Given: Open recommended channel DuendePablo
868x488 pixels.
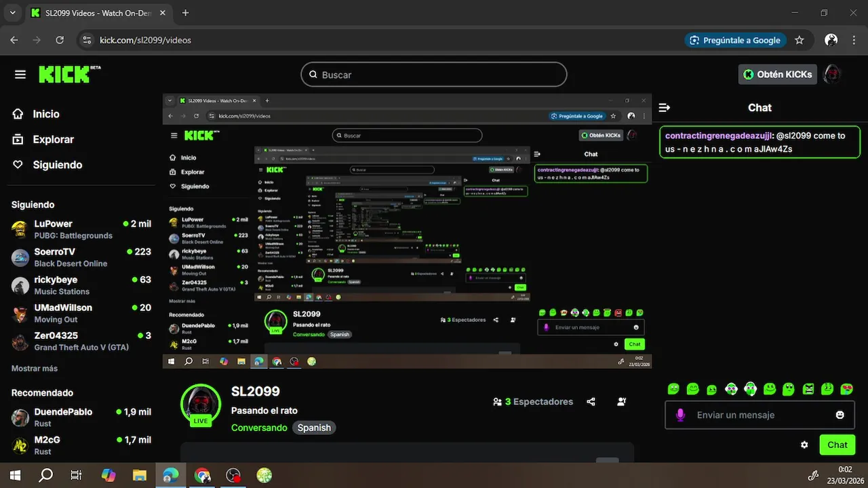Looking at the screenshot, I should point(81,418).
